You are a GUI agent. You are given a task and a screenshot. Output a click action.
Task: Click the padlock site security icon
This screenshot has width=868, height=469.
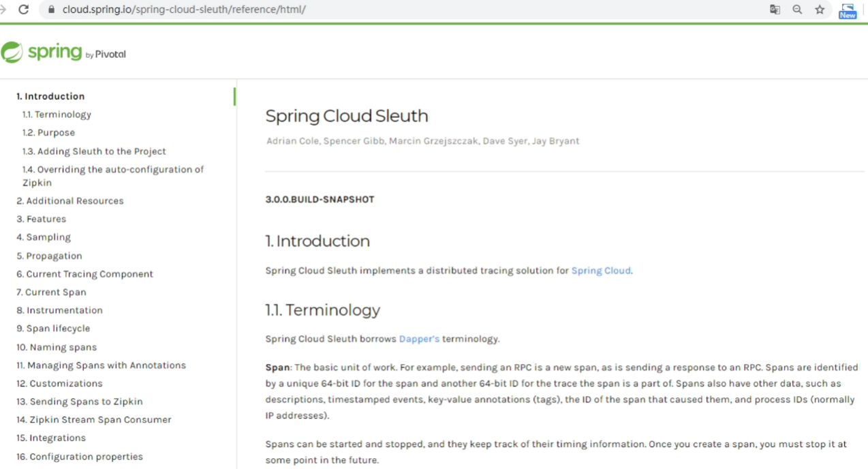50,10
